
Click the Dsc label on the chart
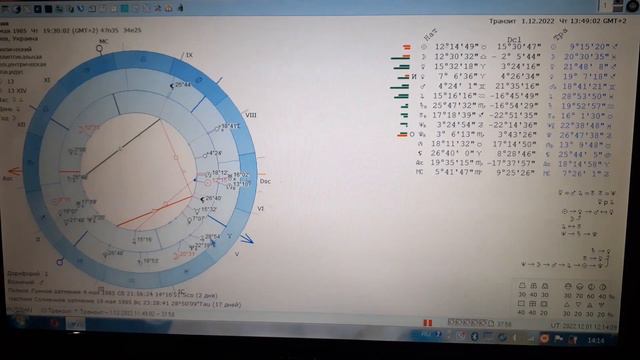(265, 181)
